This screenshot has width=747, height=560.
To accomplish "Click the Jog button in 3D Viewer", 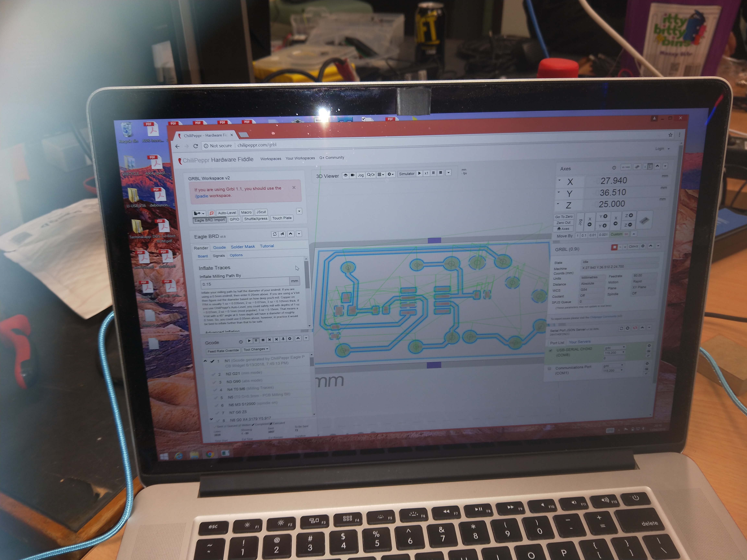I will [x=361, y=175].
